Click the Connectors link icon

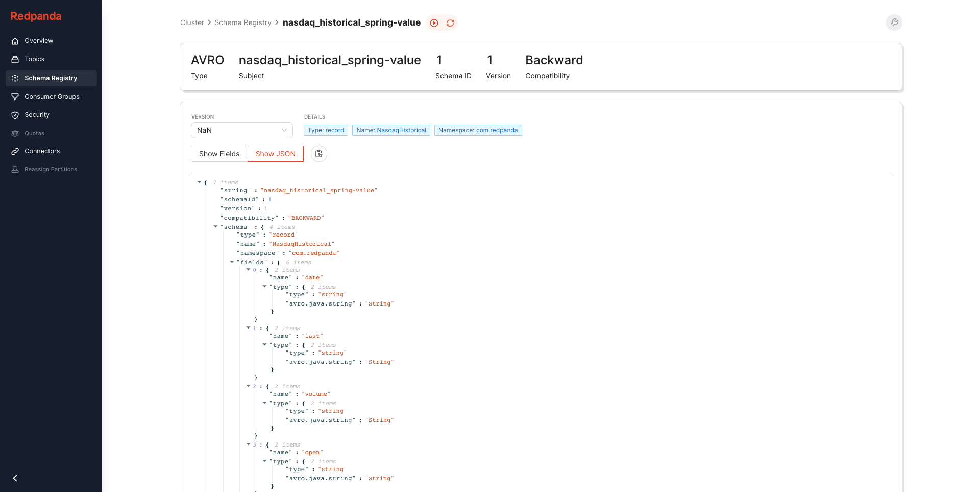click(15, 151)
